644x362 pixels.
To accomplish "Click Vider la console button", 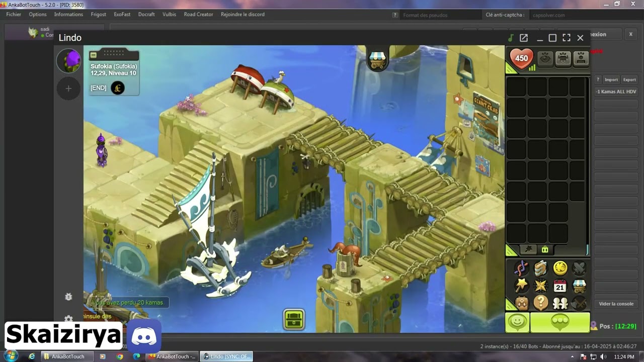I will coord(616,304).
